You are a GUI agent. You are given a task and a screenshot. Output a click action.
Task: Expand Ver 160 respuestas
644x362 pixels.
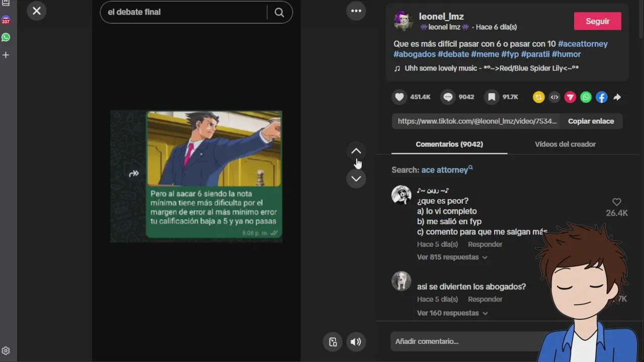(x=452, y=313)
